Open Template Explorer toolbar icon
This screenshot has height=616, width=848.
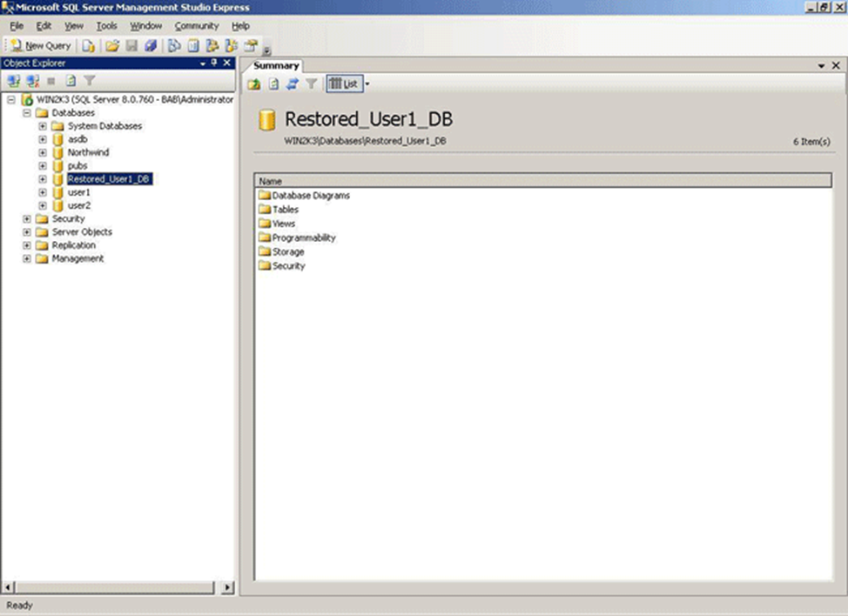coord(232,46)
